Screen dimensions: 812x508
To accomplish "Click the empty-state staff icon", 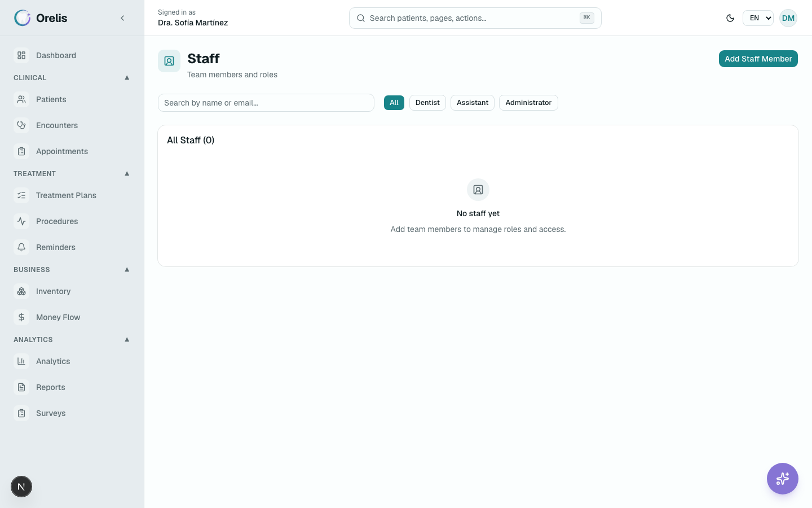I will [x=478, y=190].
